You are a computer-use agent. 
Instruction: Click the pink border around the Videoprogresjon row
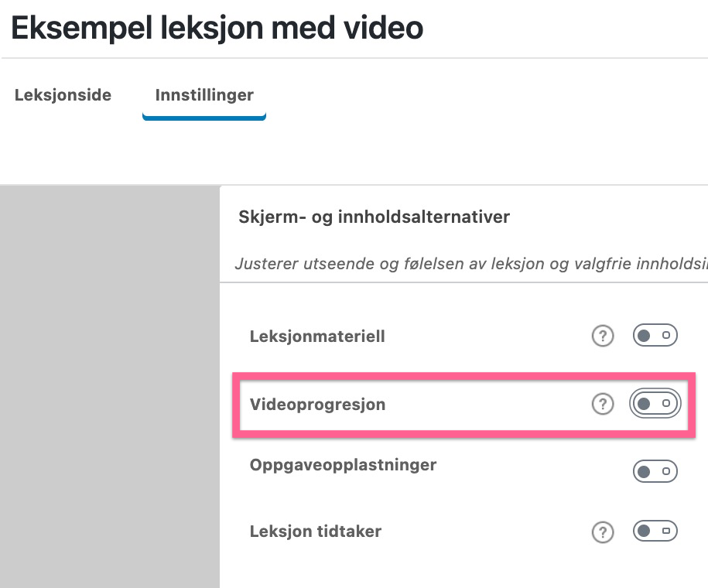464,375
